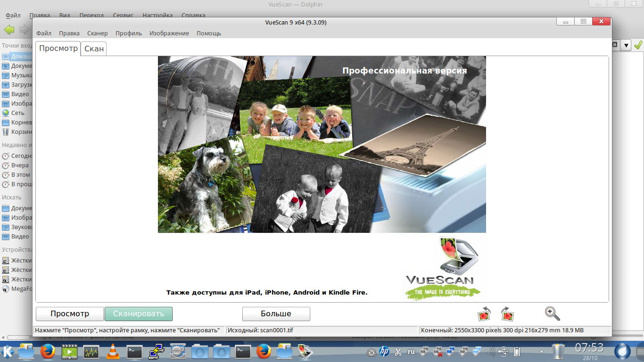Viewport: 644px width, 362px height.
Task: Select Звуков… search entry in Dolphin
Action: pyautogui.click(x=17, y=227)
